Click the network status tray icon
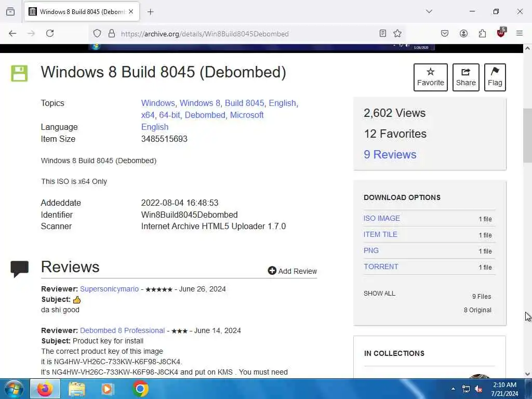Screen dimensions: 532x399 coord(466,389)
